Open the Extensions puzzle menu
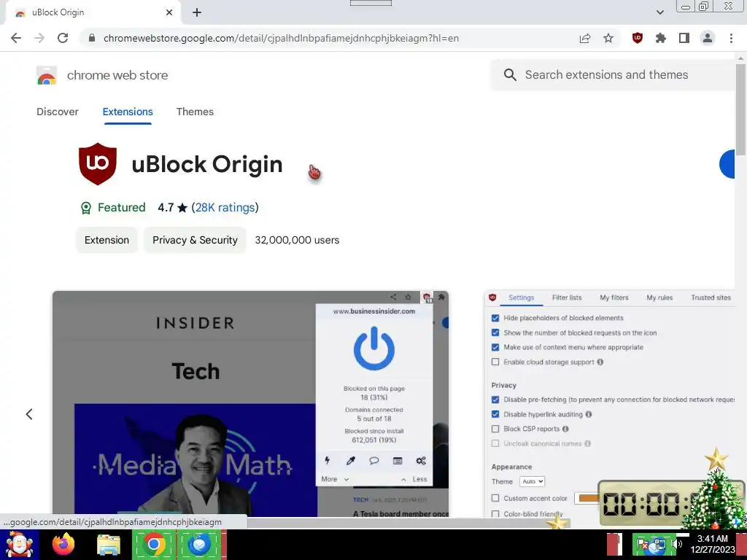The image size is (747, 560). point(661,38)
